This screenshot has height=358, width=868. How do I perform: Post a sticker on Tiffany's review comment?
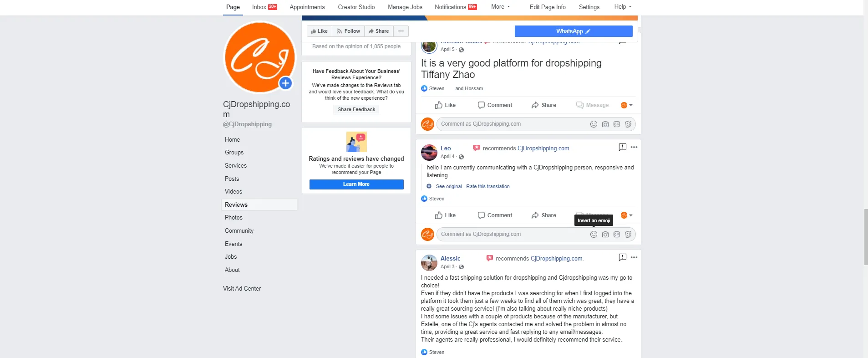pyautogui.click(x=628, y=124)
